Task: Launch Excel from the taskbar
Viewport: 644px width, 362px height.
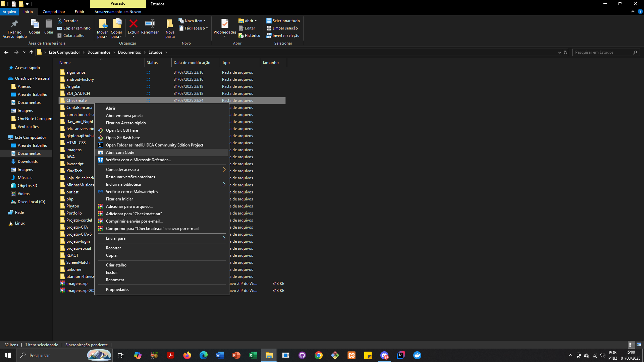Action: click(253, 355)
